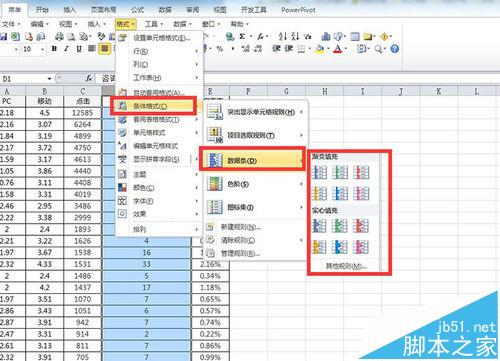Expand the D1 name box dropdown
This screenshot has width=500, height=361.
pos(49,79)
